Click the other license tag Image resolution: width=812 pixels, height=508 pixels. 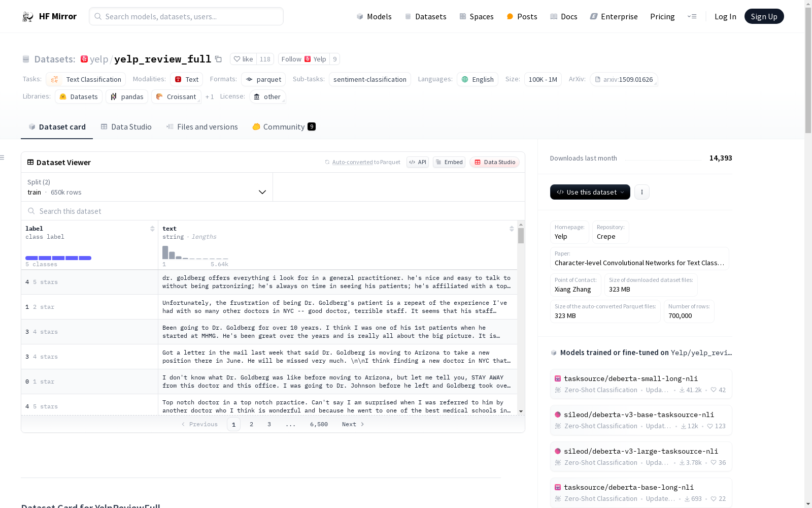(x=267, y=97)
